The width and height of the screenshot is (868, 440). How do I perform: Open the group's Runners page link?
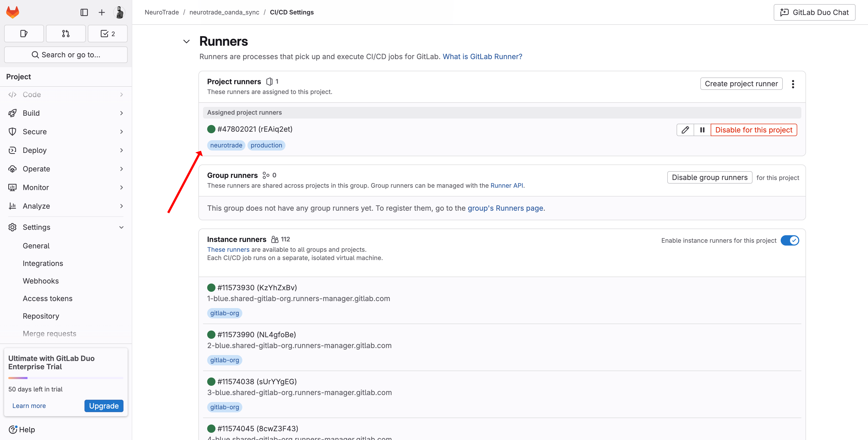tap(505, 208)
